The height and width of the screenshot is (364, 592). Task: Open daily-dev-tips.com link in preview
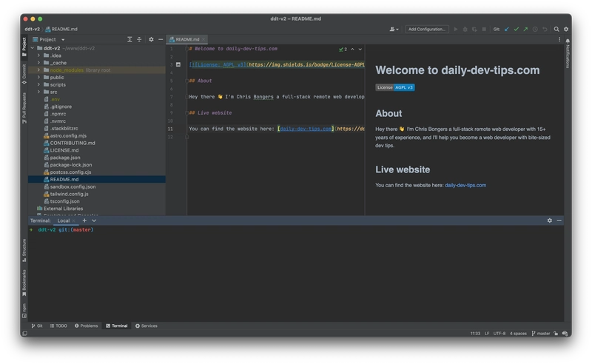tap(465, 185)
